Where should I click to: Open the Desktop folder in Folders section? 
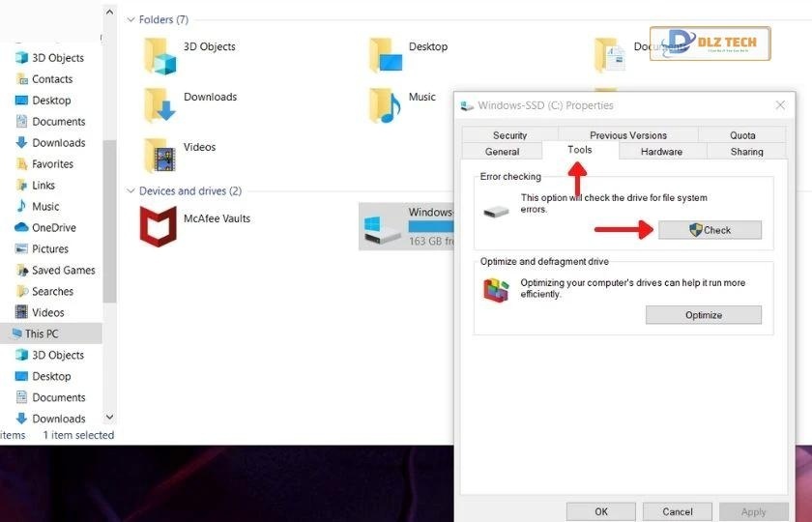pyautogui.click(x=385, y=56)
